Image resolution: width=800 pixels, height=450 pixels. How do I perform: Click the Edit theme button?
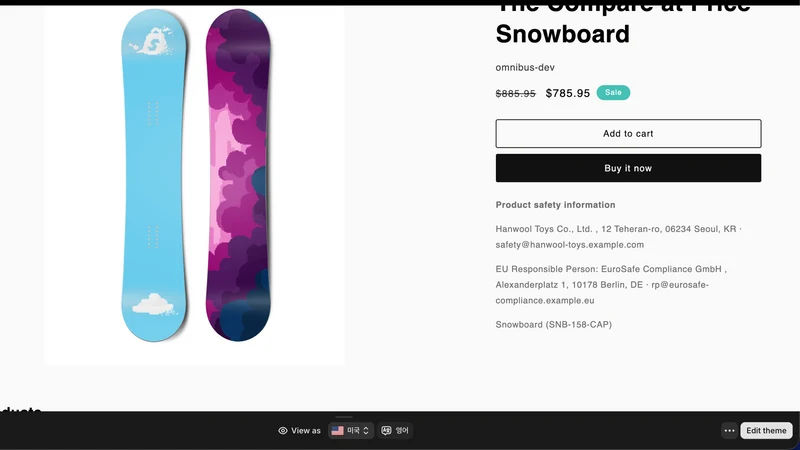pyautogui.click(x=766, y=431)
